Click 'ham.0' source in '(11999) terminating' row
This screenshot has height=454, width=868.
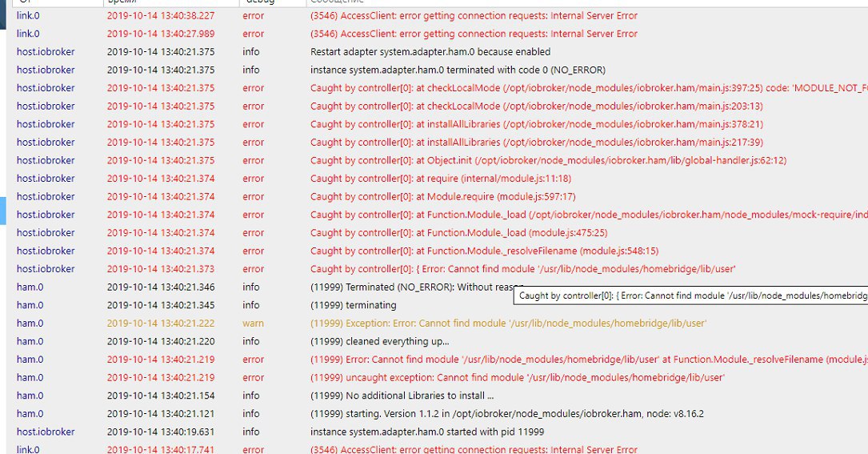(x=30, y=305)
